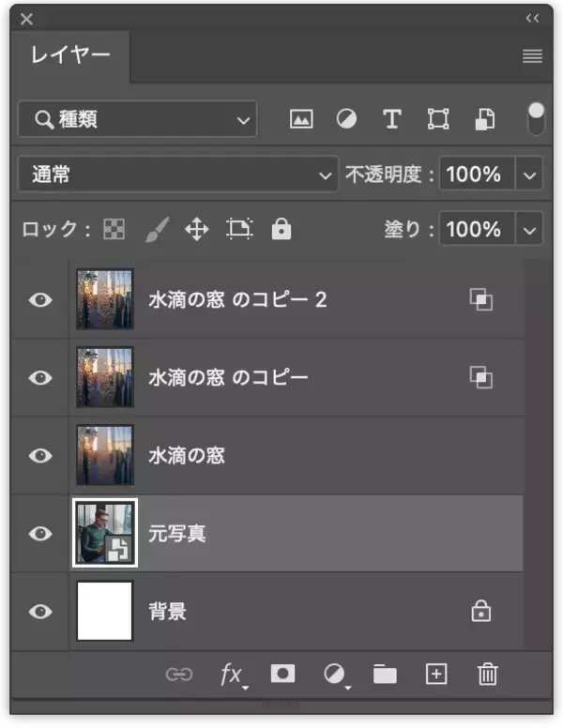Close the layers panel with X
This screenshot has width=563, height=728.
[x=26, y=19]
